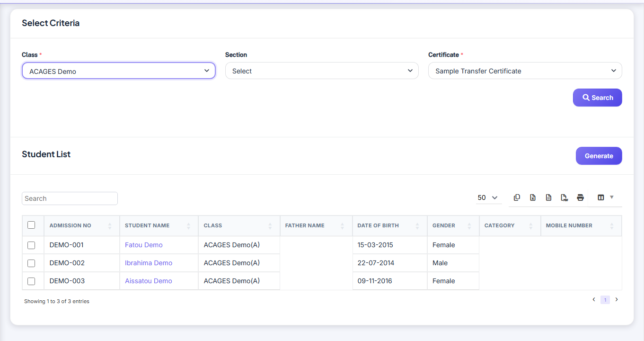Sort by Student Name column arrows
The height and width of the screenshot is (341, 644).
189,226
